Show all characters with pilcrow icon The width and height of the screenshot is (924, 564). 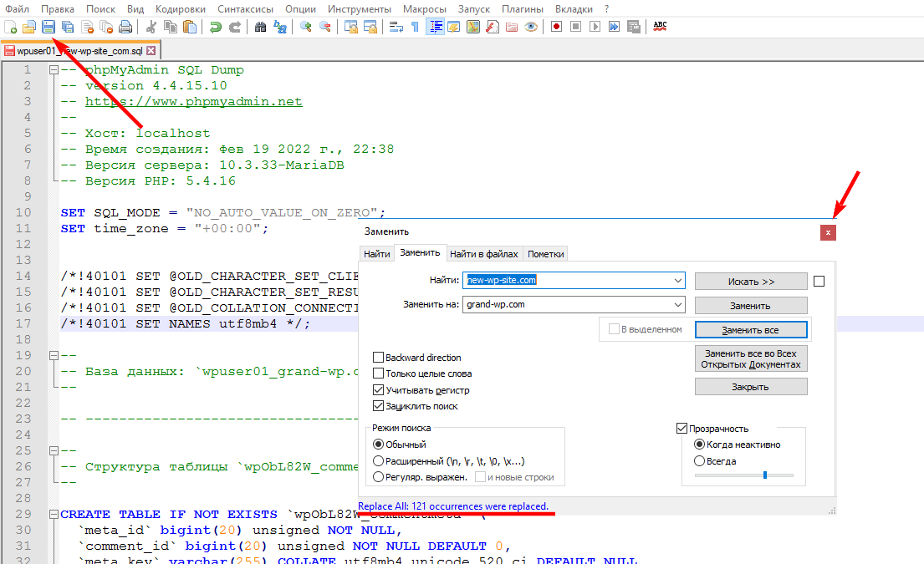pos(415,27)
